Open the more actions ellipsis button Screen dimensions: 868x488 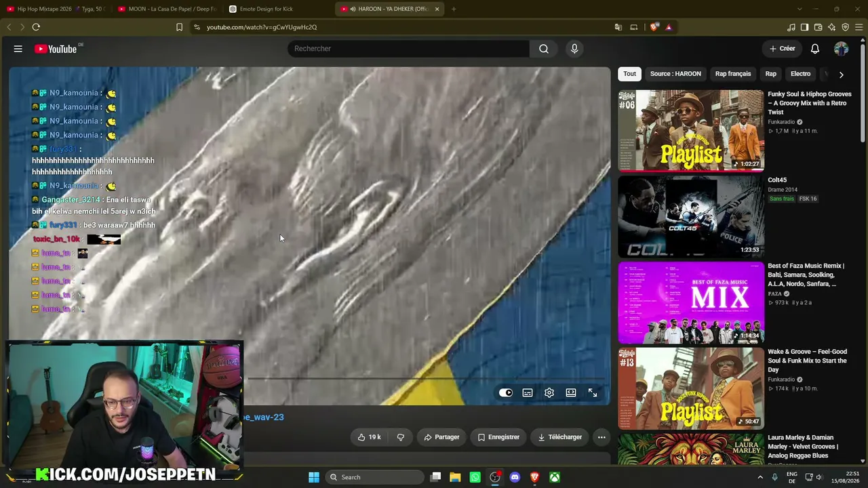click(x=601, y=437)
